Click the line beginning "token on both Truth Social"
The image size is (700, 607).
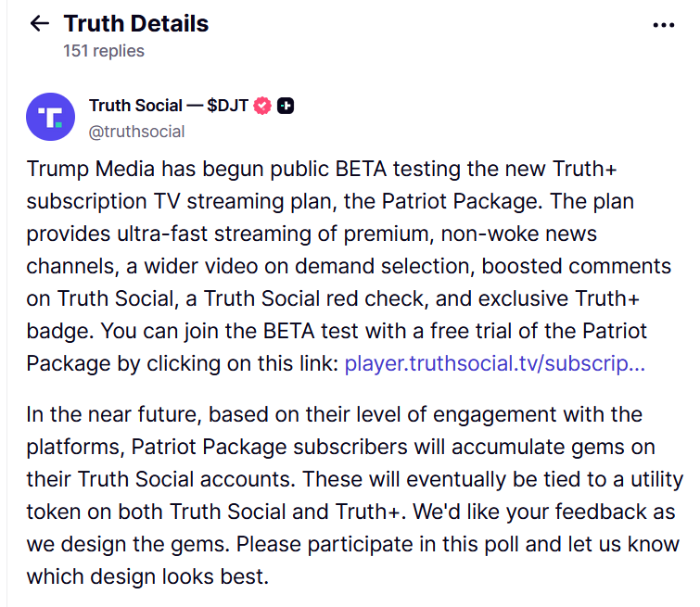click(x=350, y=512)
